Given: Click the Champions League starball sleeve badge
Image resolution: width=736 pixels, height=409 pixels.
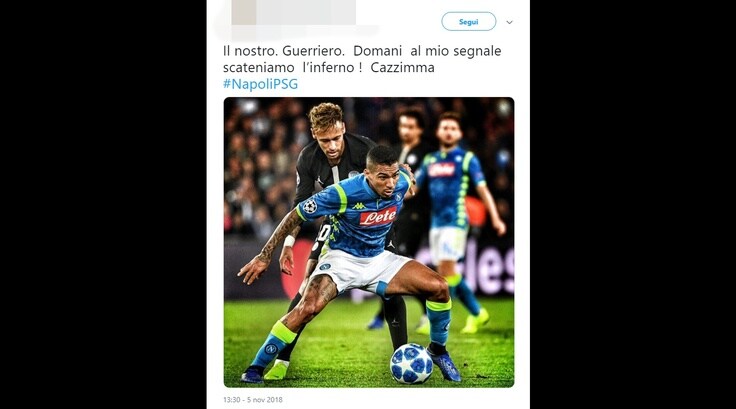Looking at the screenshot, I should [x=309, y=206].
